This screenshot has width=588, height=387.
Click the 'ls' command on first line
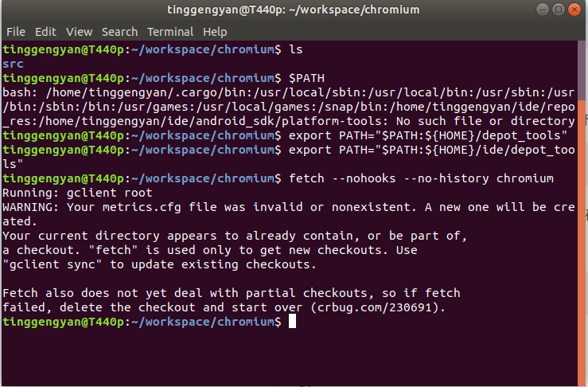[295, 49]
